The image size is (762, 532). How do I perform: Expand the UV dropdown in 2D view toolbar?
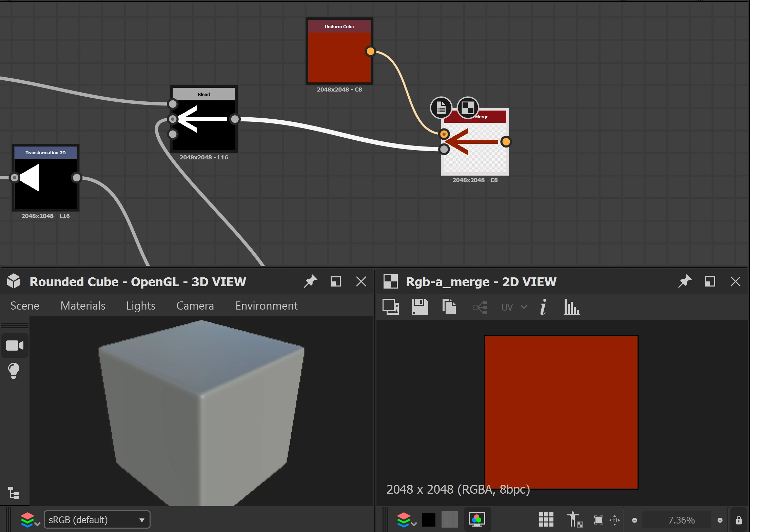(x=514, y=307)
